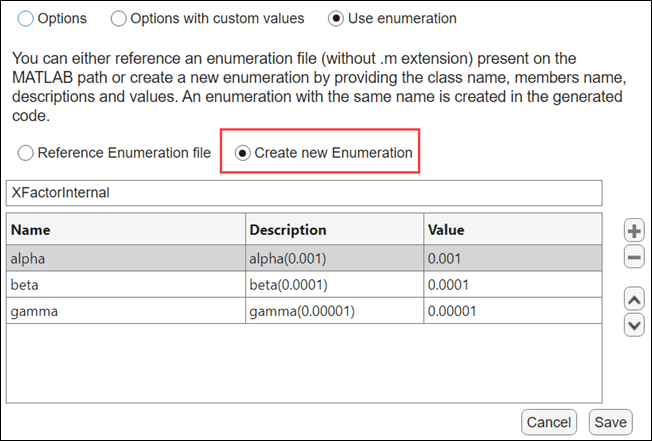Pick Reference Enumeration file option
This screenshot has width=652, height=441.
coord(26,153)
